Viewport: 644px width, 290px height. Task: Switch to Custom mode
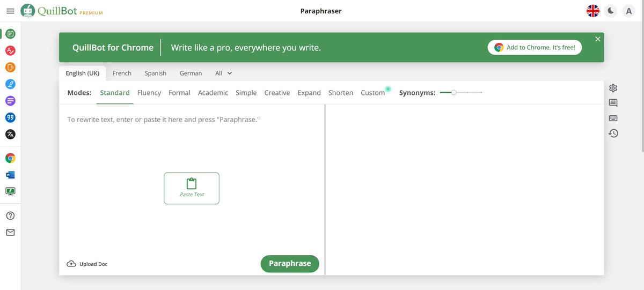click(373, 93)
